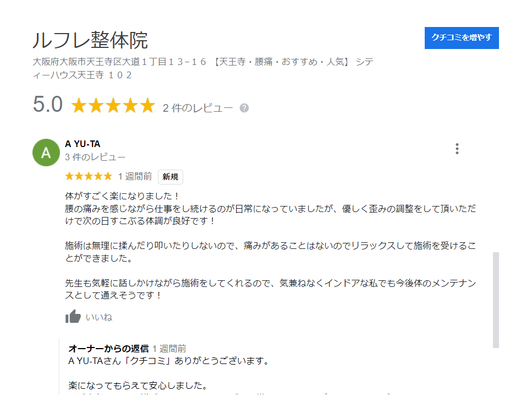Click the review list vertical scrollbar
This screenshot has height=418, width=532.
(x=496, y=300)
